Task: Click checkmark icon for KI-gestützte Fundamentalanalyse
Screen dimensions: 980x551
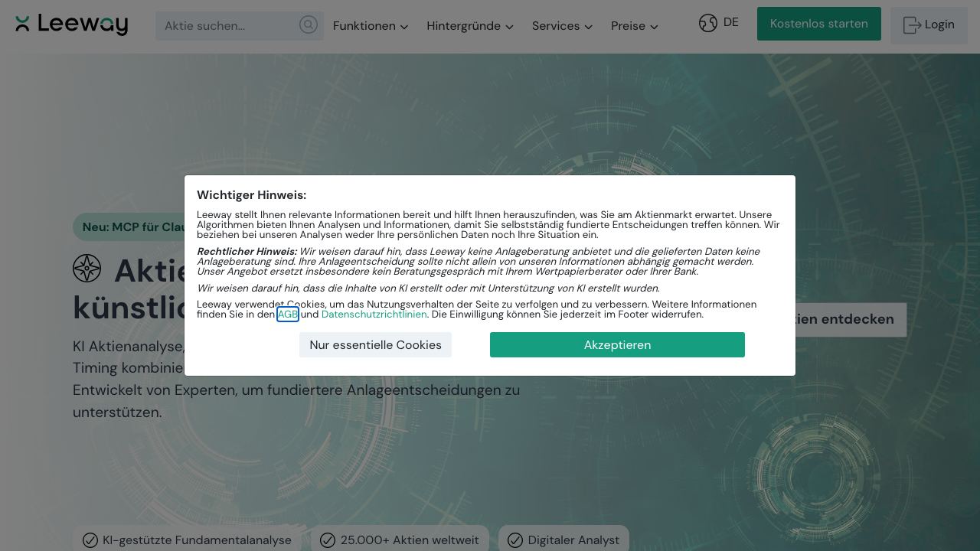Action: tap(90, 540)
